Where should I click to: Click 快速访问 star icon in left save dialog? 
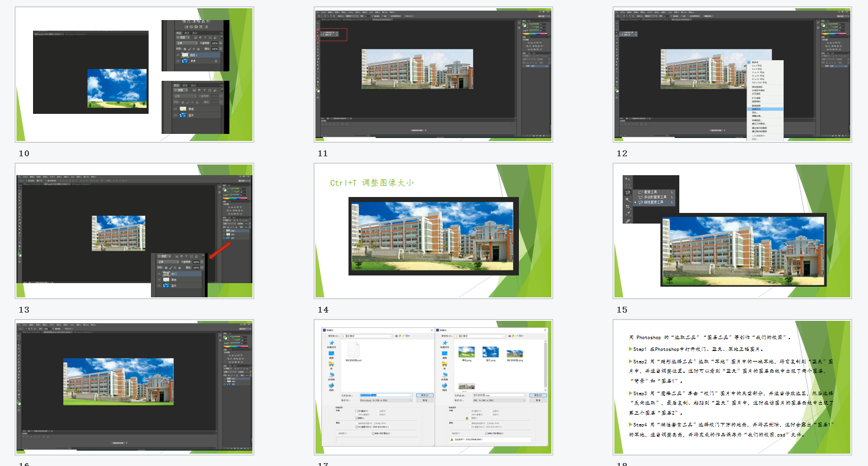(331, 344)
